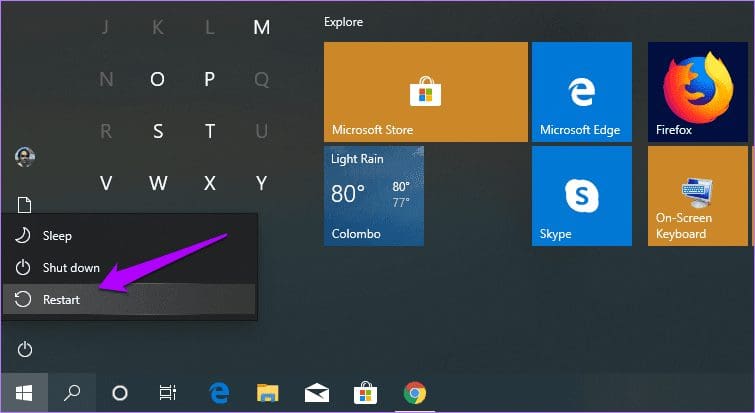Open Microsoft Store from the taskbar
This screenshot has width=755, height=413.
(x=365, y=393)
